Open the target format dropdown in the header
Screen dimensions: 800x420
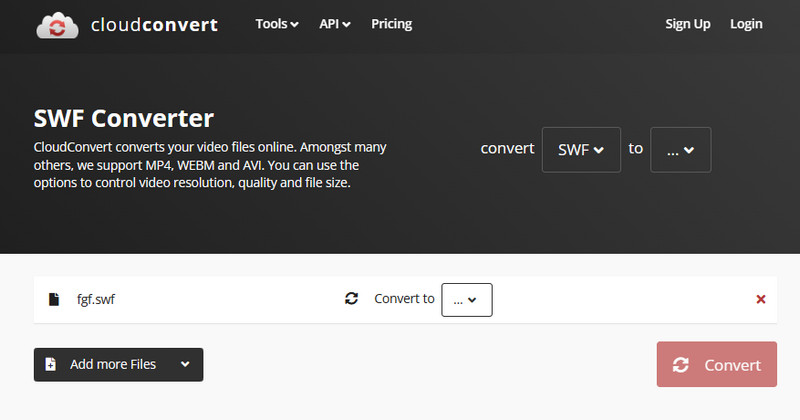click(x=680, y=150)
